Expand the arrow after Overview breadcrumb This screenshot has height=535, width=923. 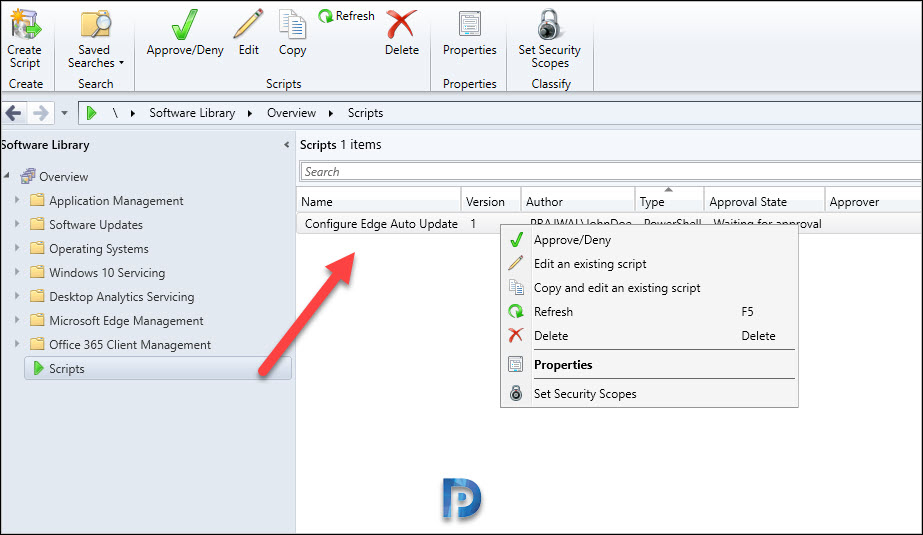point(331,113)
